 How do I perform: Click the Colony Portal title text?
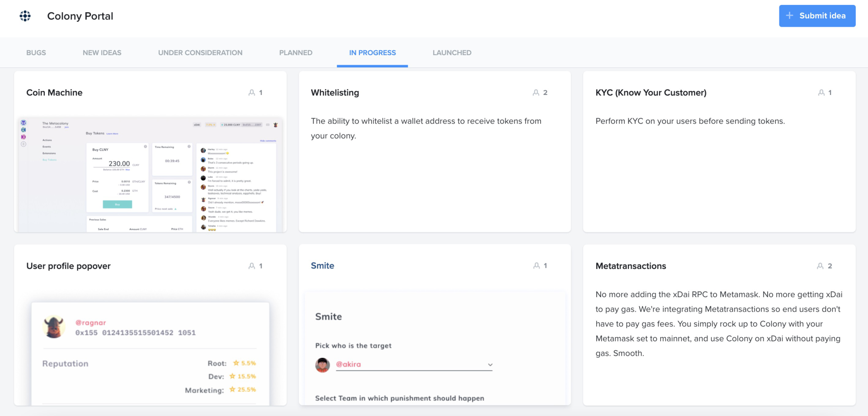80,16
